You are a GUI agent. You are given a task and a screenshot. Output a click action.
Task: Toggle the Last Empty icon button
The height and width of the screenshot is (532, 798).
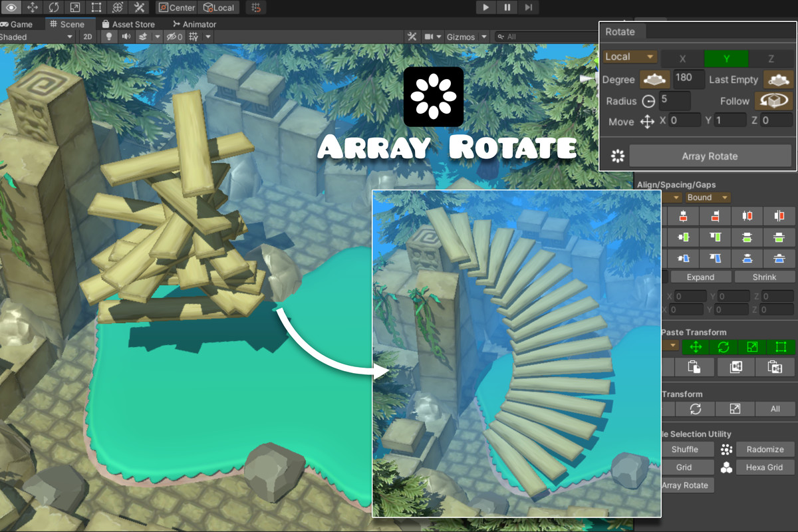pos(778,80)
